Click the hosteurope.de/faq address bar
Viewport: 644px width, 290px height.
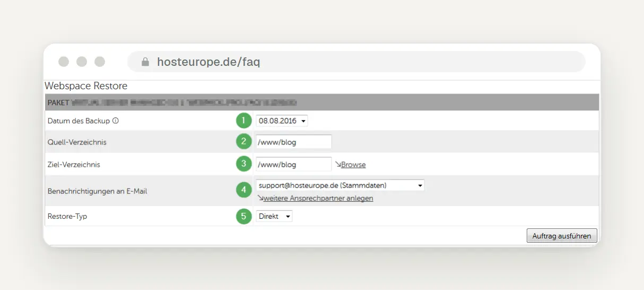[x=356, y=62]
